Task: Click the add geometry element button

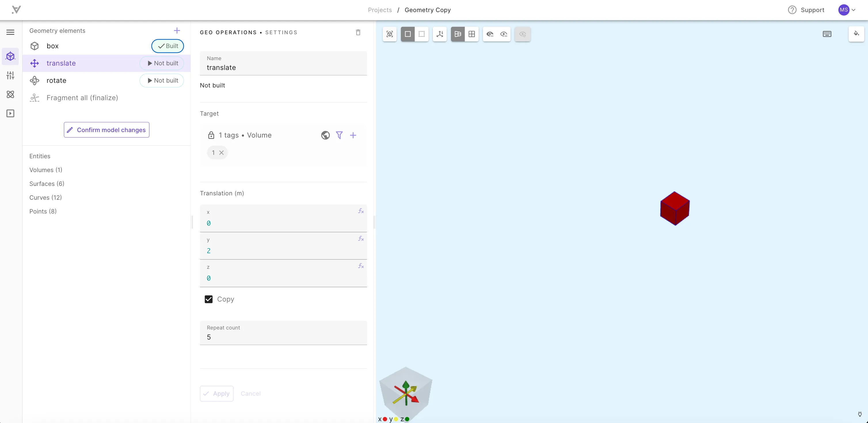Action: point(177,31)
